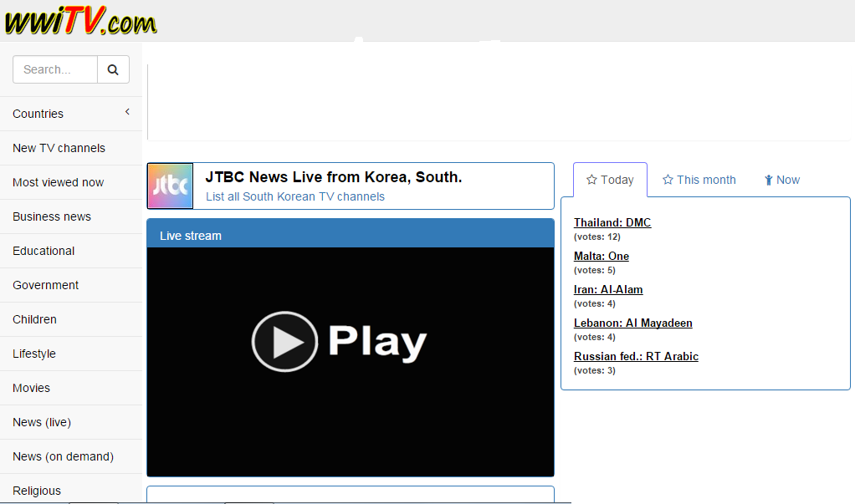855x504 pixels.
Task: Select News (on demand) category
Action: click(71, 457)
